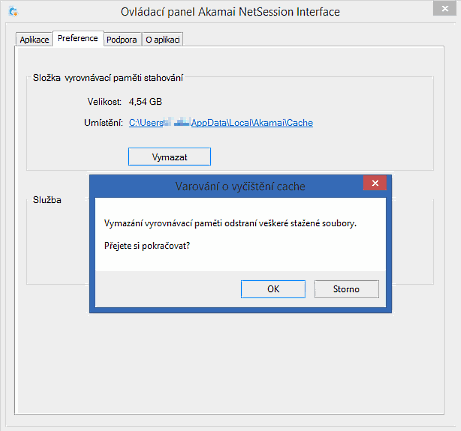Click the Složka vyrovnávací paměti stahování heading
Image resolution: width=461 pixels, height=431 pixels.
tap(108, 78)
